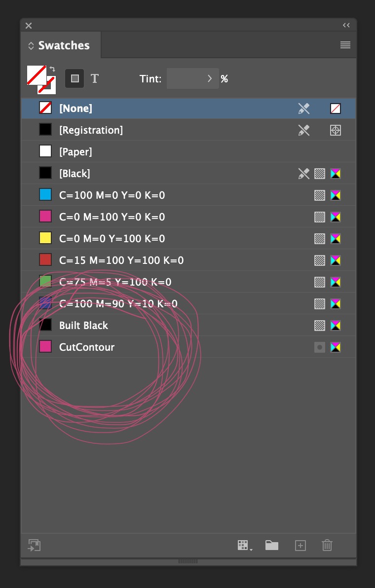Viewport: 375px width, 588px height.
Task: Click the CutContour spot color type icon
Action: [x=320, y=347]
